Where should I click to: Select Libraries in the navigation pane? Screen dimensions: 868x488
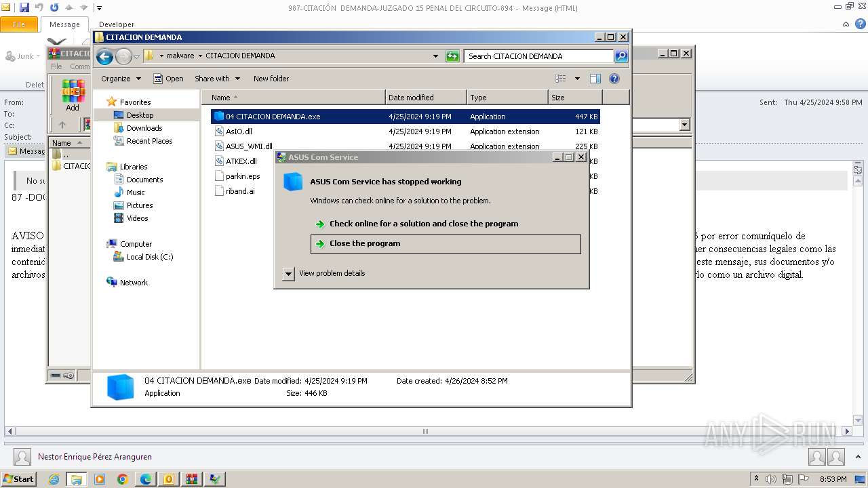tap(134, 167)
